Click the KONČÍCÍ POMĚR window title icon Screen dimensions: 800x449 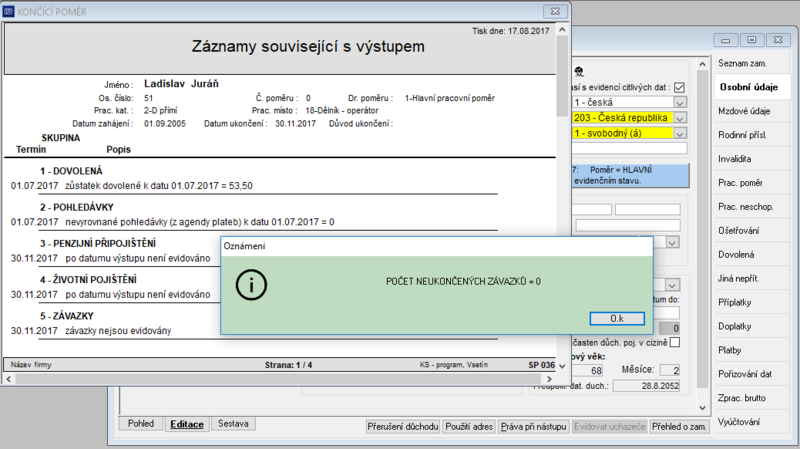click(x=8, y=11)
